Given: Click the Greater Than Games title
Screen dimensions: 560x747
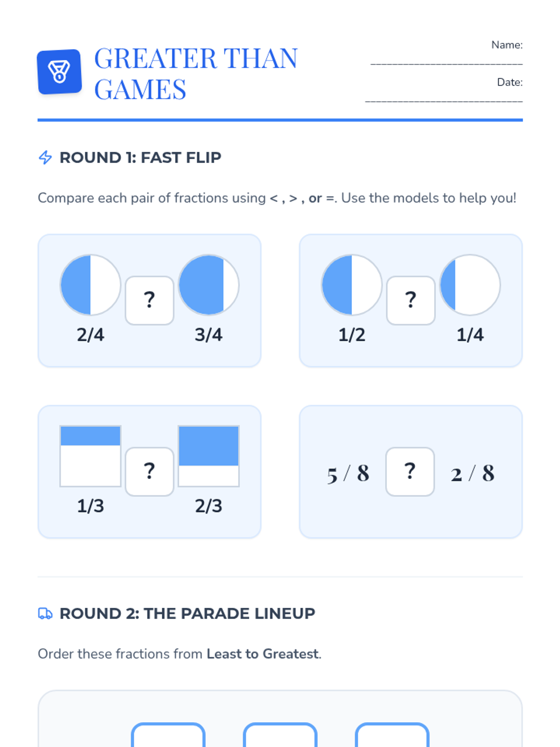Looking at the screenshot, I should click(196, 74).
